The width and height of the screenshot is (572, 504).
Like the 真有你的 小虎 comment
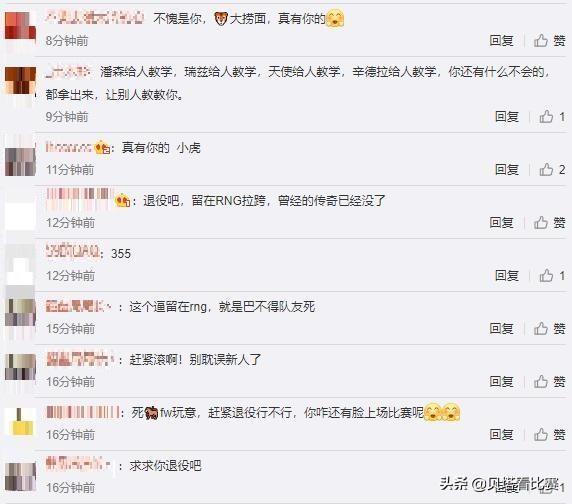coord(552,170)
